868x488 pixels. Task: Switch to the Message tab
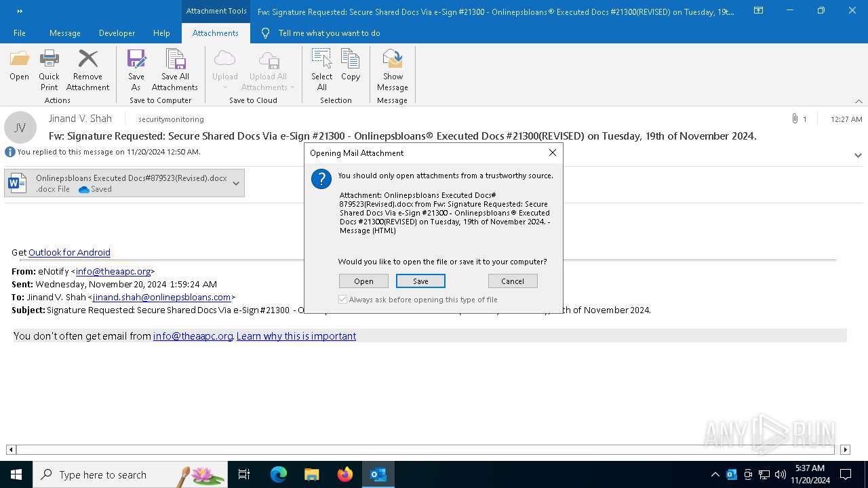64,33
